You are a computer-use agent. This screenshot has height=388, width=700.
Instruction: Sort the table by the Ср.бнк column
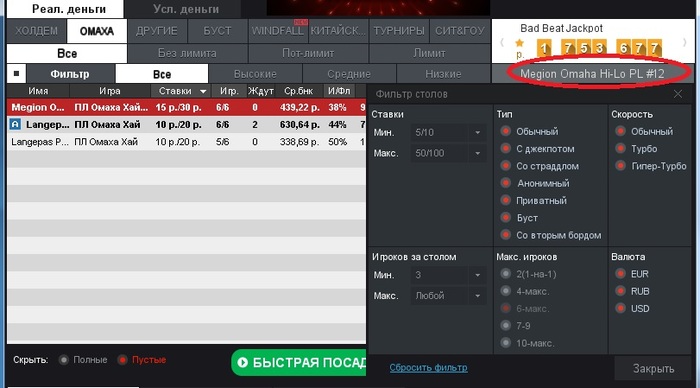point(299,91)
